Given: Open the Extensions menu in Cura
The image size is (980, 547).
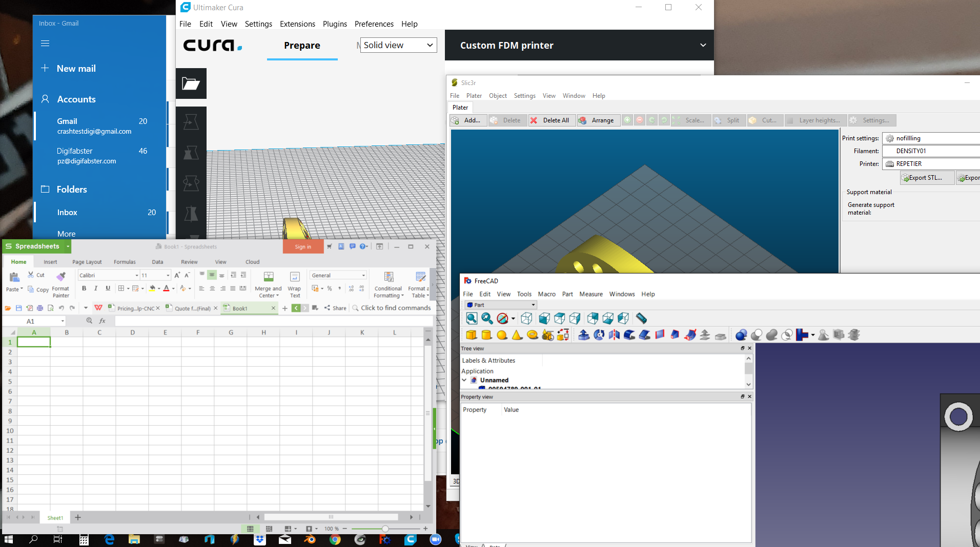Looking at the screenshot, I should pos(297,24).
